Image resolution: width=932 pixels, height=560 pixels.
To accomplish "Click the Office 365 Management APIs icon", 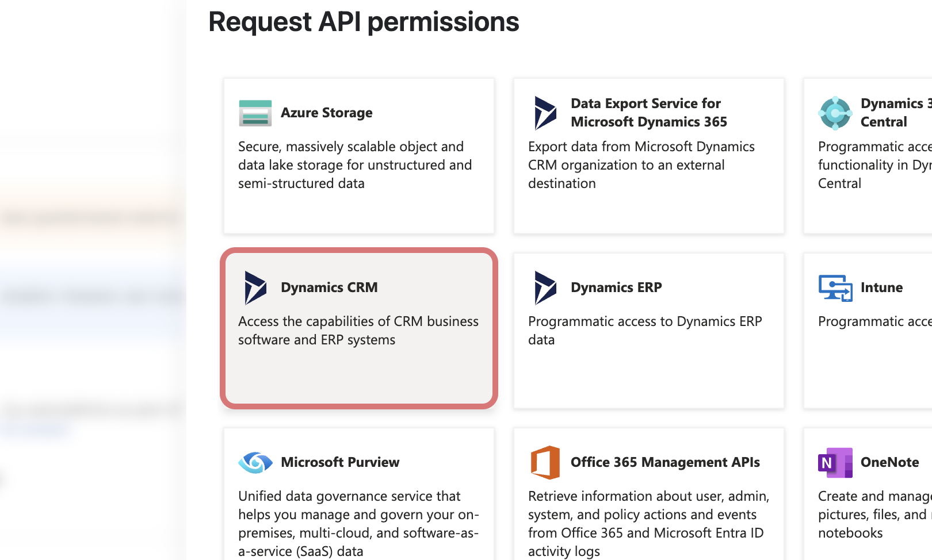I will (x=544, y=462).
